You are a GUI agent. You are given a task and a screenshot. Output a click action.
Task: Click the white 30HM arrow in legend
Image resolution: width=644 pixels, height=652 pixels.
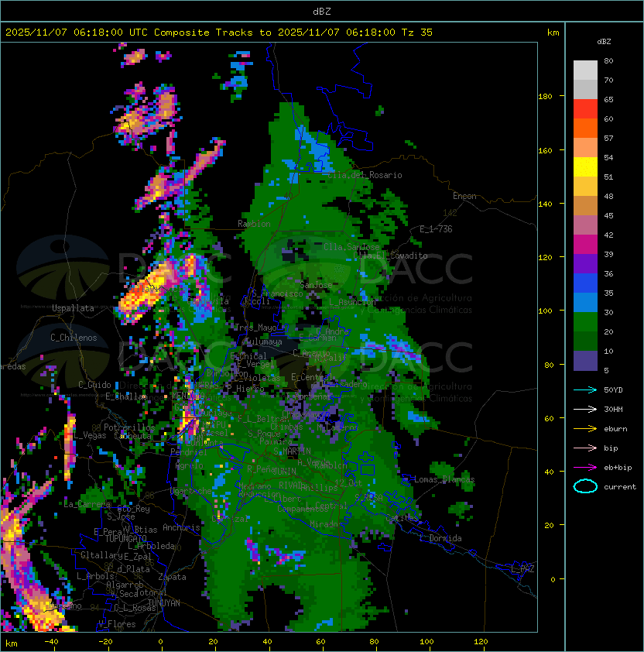click(x=585, y=409)
